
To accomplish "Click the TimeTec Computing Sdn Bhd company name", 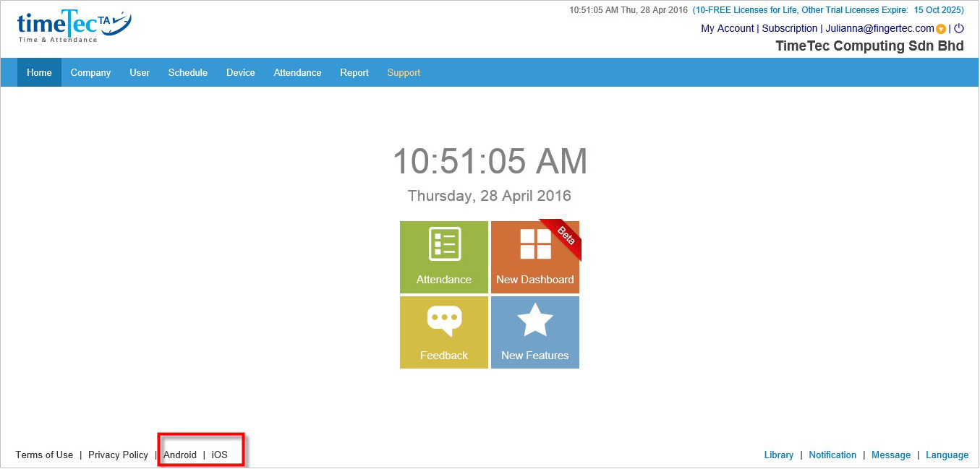I will [x=869, y=46].
